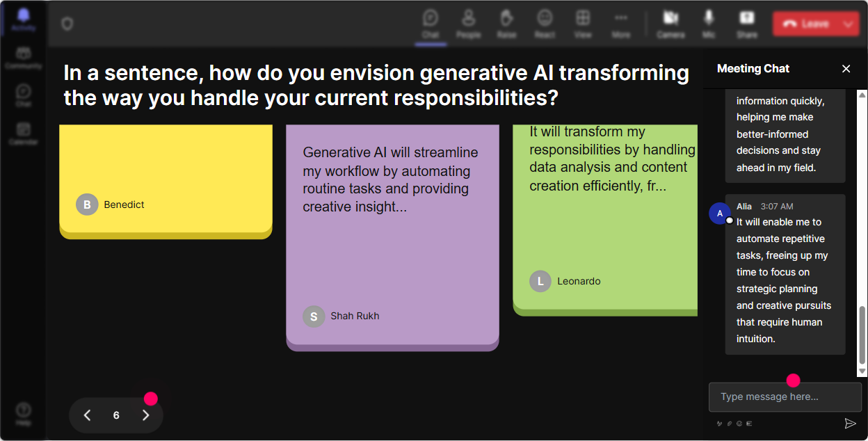Click the Meeting Chat scrollbar thumb
The image size is (868, 441).
(x=862, y=335)
